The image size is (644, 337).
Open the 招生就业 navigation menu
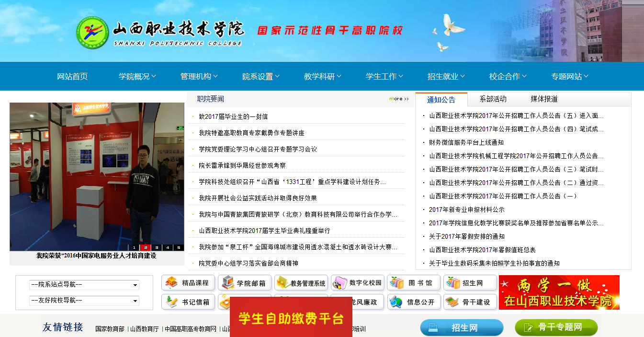[446, 76]
